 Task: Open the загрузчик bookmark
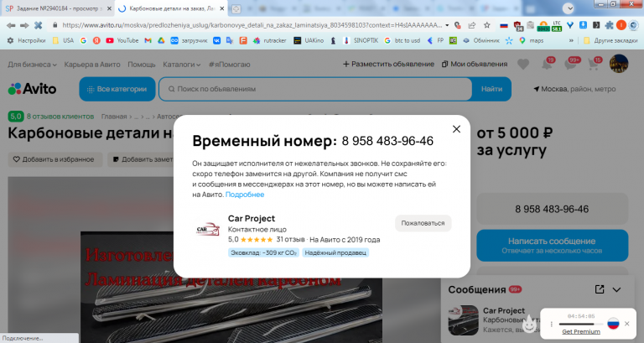pyautogui.click(x=189, y=40)
